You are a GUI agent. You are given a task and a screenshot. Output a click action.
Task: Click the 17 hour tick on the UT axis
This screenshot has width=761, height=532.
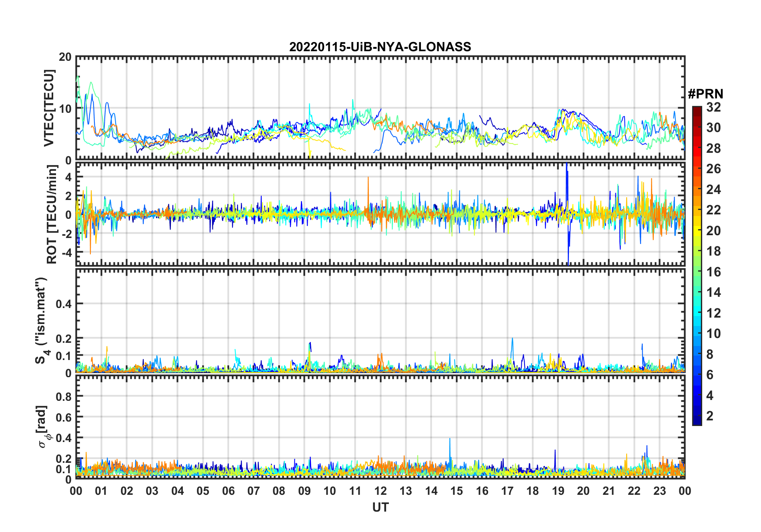[507, 491]
